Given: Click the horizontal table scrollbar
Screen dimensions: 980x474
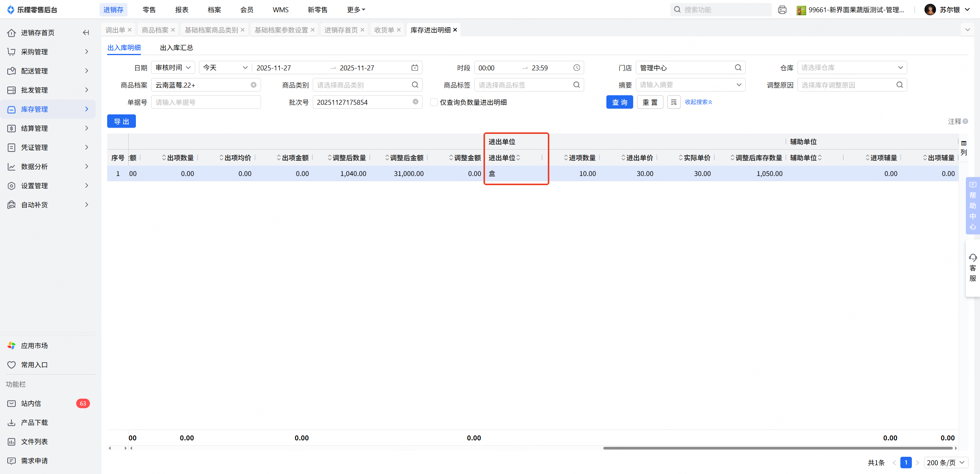Looking at the screenshot, I should (x=777, y=448).
